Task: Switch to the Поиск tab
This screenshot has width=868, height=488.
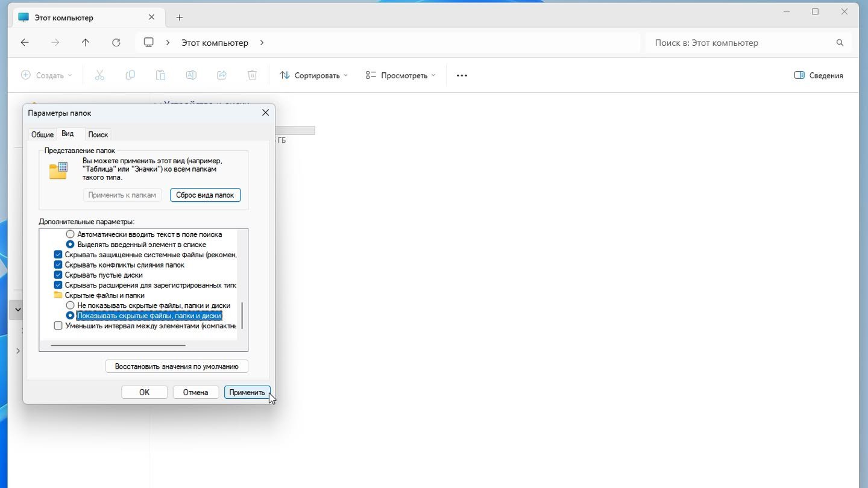Action: 98,134
